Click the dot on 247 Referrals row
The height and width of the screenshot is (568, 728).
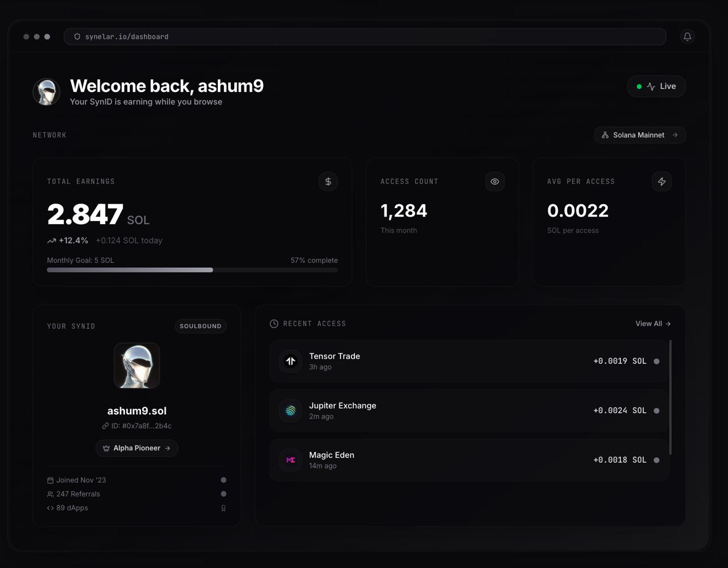(x=224, y=494)
